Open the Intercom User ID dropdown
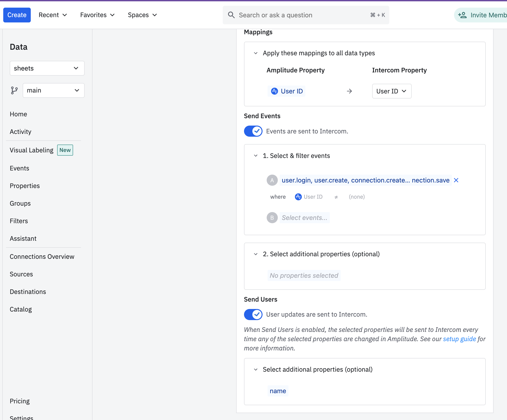The image size is (507, 420). click(x=391, y=91)
